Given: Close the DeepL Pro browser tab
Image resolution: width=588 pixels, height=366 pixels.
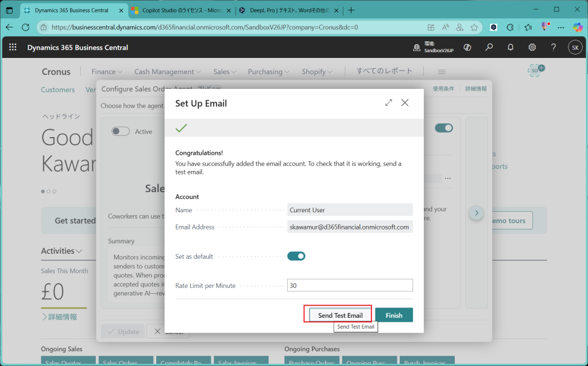Looking at the screenshot, I should point(336,10).
